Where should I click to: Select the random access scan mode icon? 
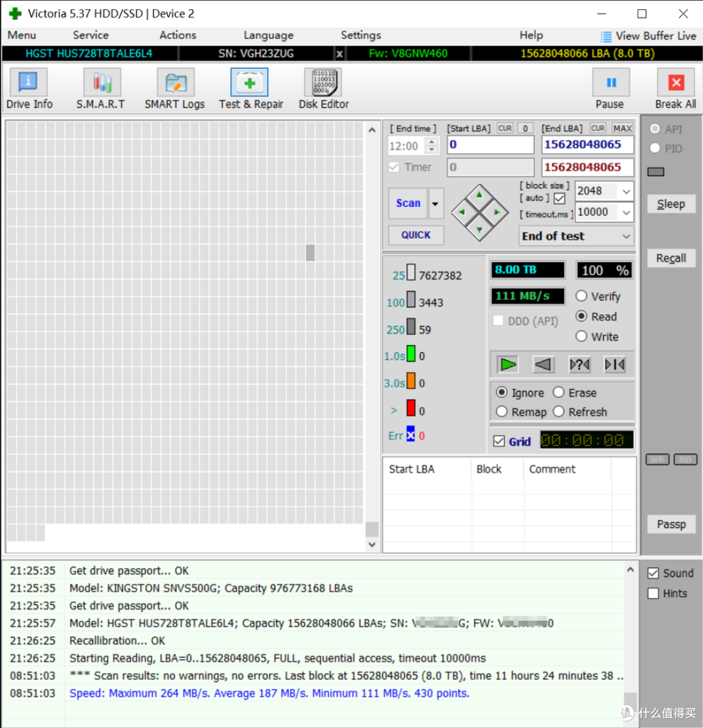[579, 364]
